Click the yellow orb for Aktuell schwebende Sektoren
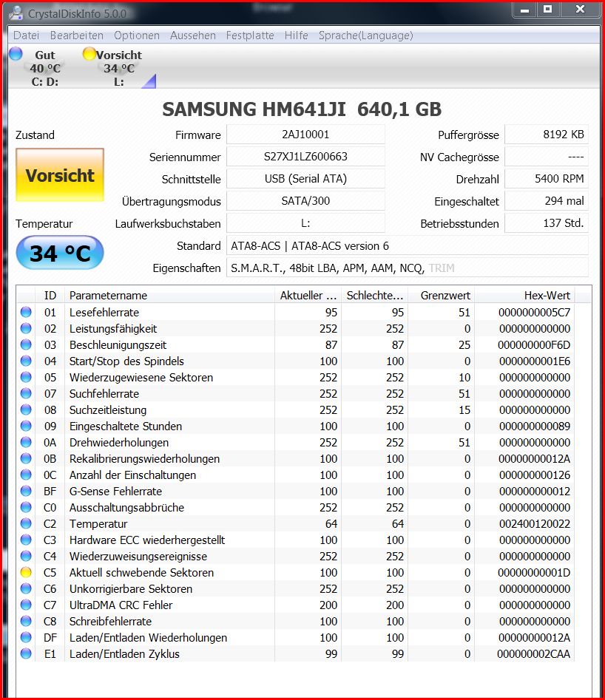605x700 pixels. click(x=26, y=572)
